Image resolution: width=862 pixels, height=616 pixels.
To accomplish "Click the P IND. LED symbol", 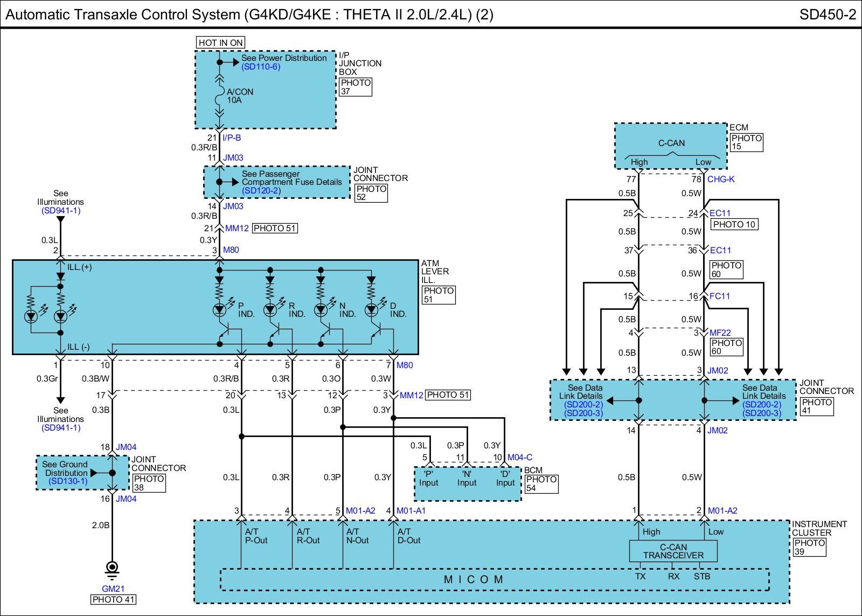I will [x=220, y=310].
